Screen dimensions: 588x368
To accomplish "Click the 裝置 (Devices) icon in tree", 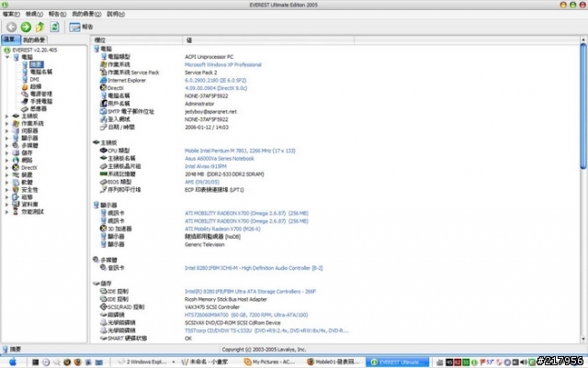I will (16, 175).
